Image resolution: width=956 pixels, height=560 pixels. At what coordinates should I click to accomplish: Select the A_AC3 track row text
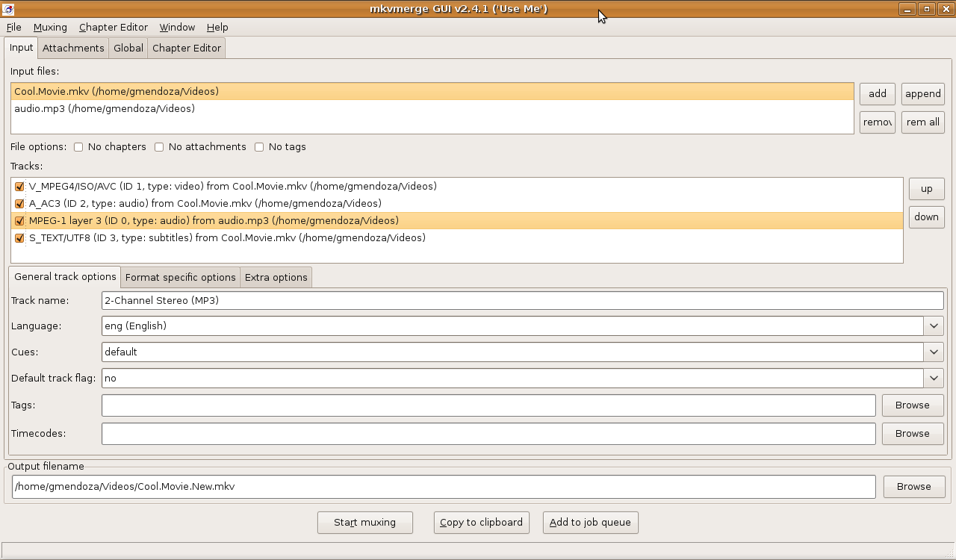(205, 204)
